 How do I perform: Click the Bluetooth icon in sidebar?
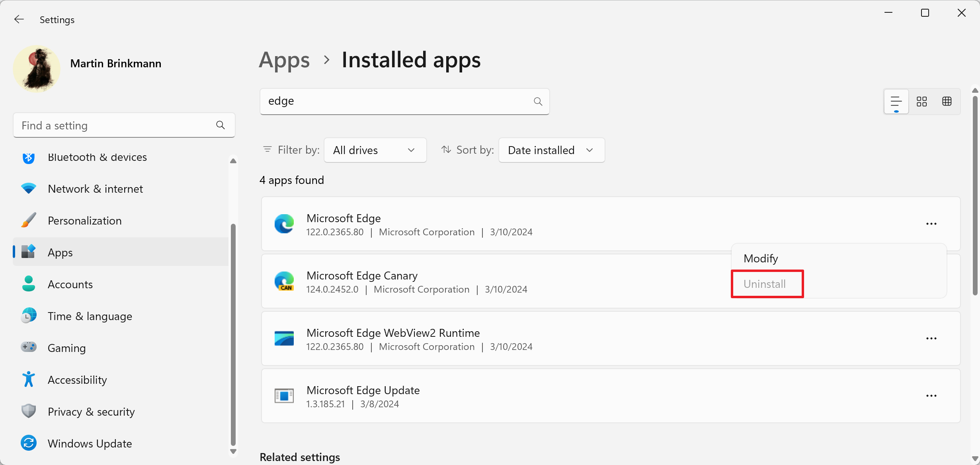click(28, 158)
